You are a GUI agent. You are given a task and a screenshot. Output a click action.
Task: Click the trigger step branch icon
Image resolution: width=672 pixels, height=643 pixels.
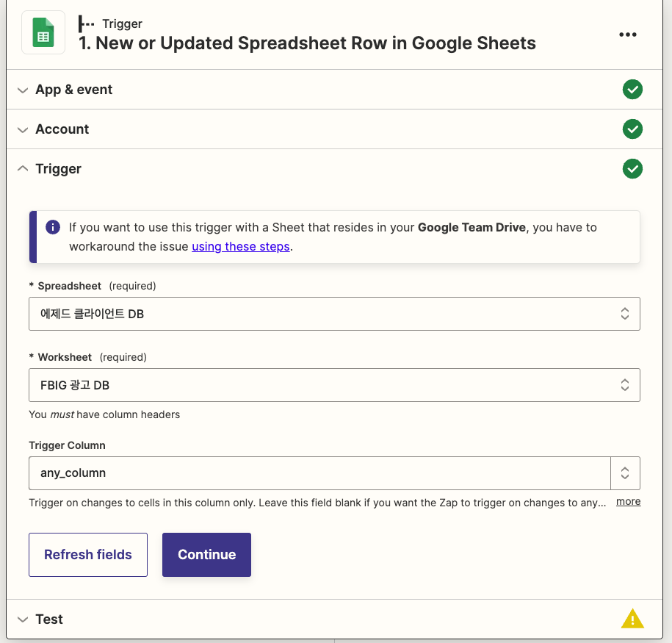click(x=86, y=24)
